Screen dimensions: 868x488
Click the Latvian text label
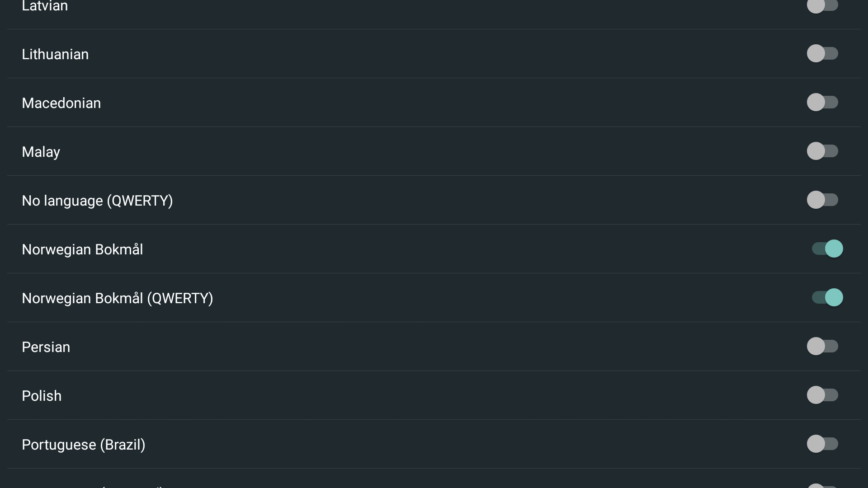tap(45, 6)
